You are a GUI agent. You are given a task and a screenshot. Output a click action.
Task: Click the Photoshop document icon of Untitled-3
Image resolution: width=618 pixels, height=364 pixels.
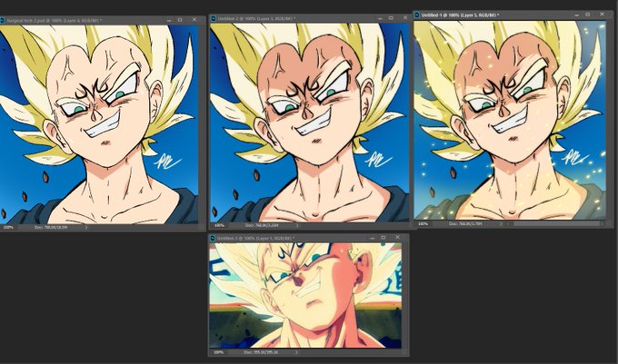214,238
